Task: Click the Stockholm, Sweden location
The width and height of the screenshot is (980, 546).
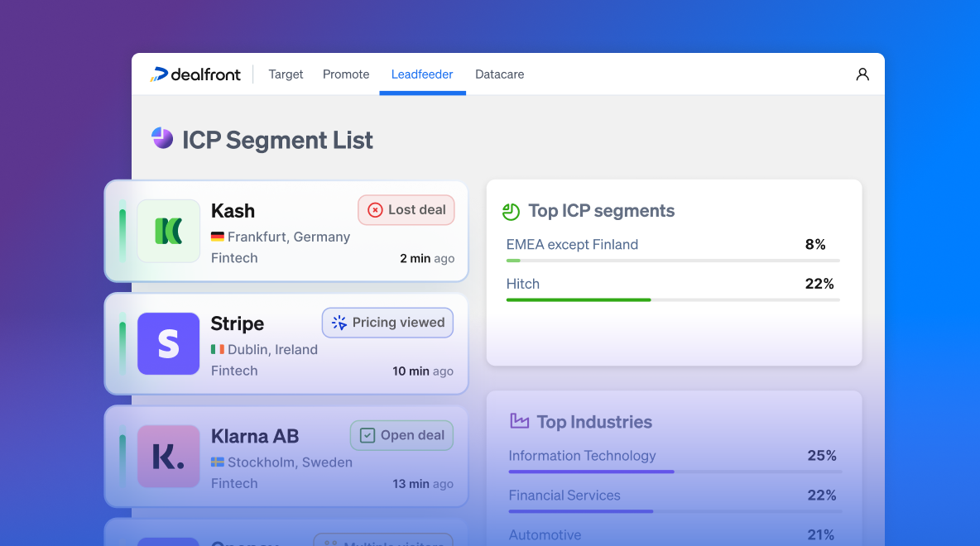Action: tap(290, 462)
